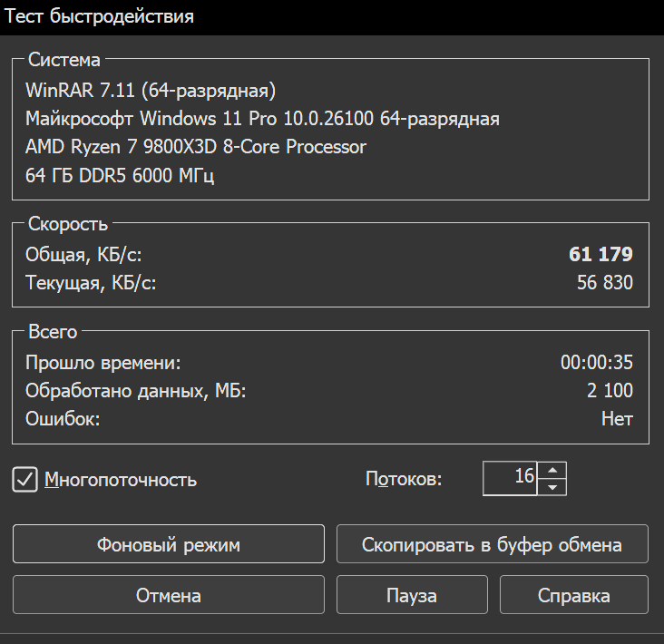
Task: Select the WinRAR 7.11 version line
Action: tap(151, 90)
